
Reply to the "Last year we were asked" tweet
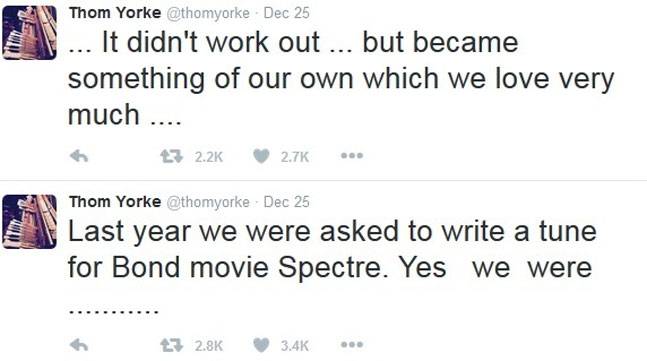(79, 345)
